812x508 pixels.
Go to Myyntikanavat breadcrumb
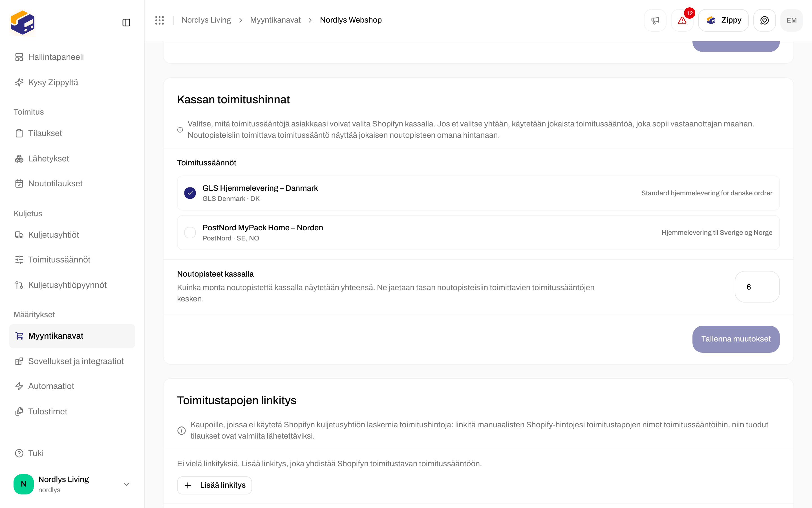coord(275,20)
